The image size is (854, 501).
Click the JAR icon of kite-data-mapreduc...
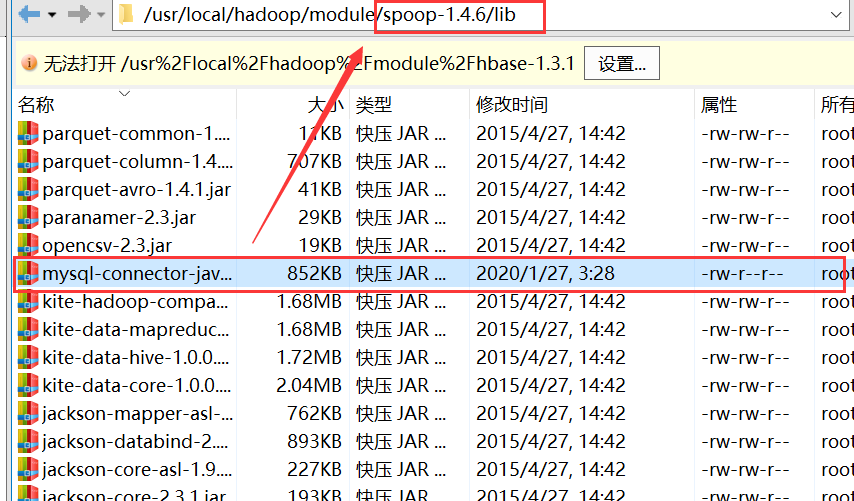28,329
